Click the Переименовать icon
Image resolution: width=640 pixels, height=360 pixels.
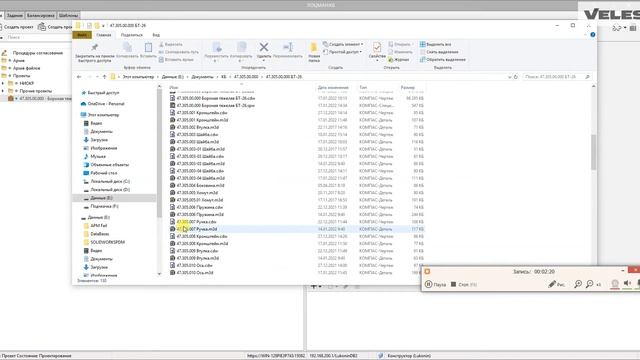[288, 47]
